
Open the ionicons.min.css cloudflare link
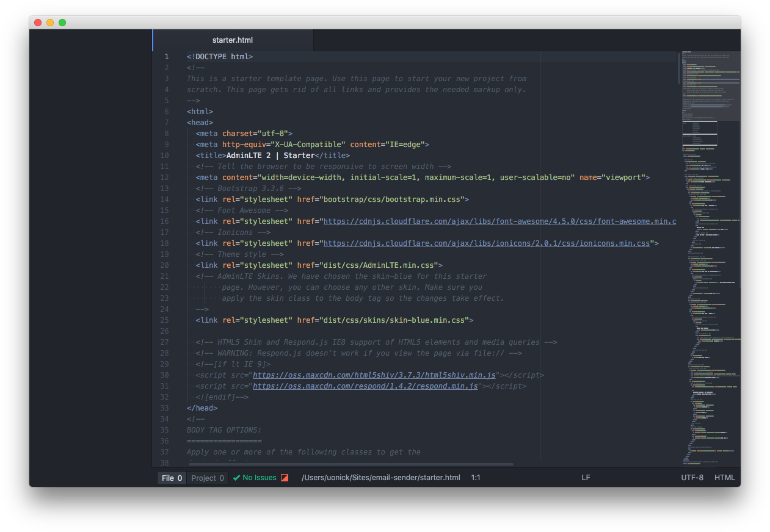tap(487, 243)
